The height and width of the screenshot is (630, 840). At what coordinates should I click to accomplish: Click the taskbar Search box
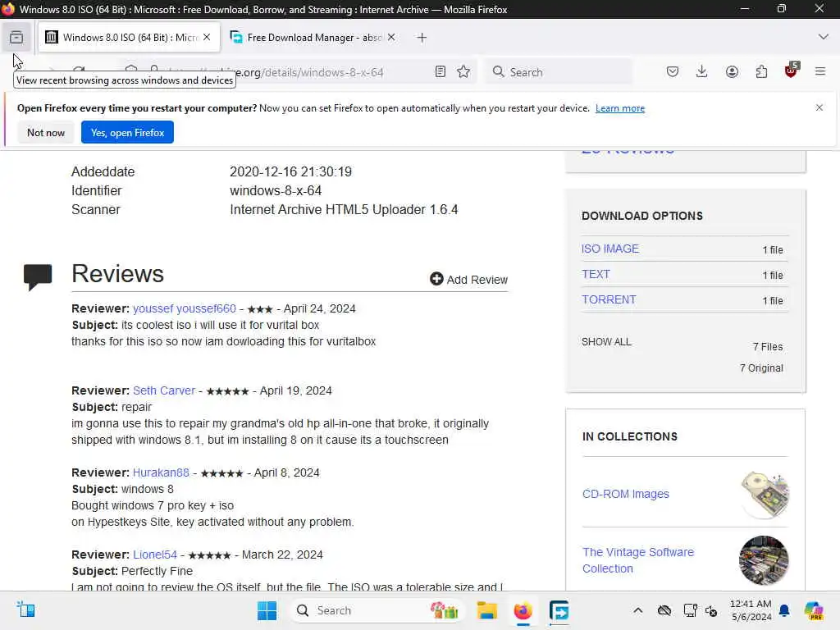[x=377, y=610]
